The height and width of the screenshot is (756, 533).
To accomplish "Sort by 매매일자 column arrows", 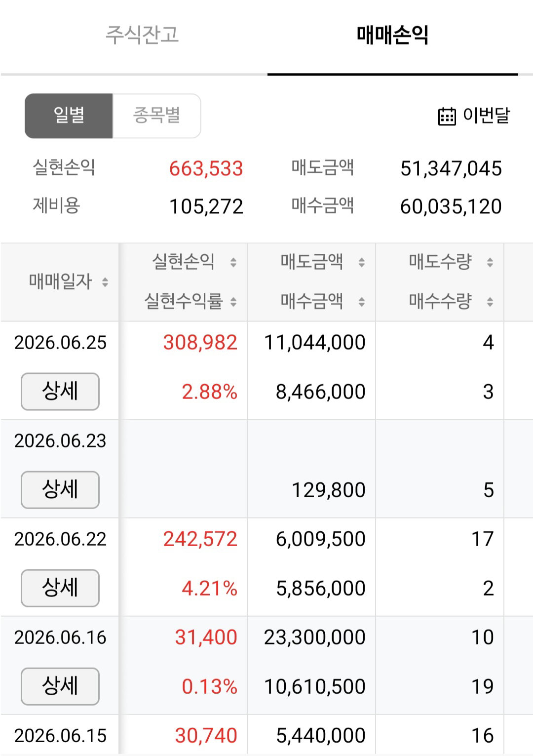I will point(105,282).
